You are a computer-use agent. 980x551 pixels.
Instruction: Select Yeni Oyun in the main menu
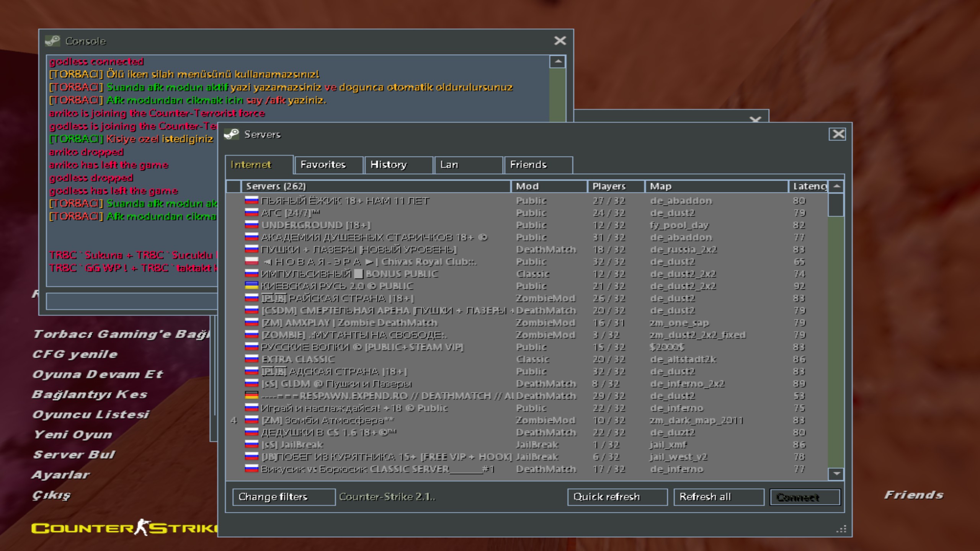tap(73, 435)
